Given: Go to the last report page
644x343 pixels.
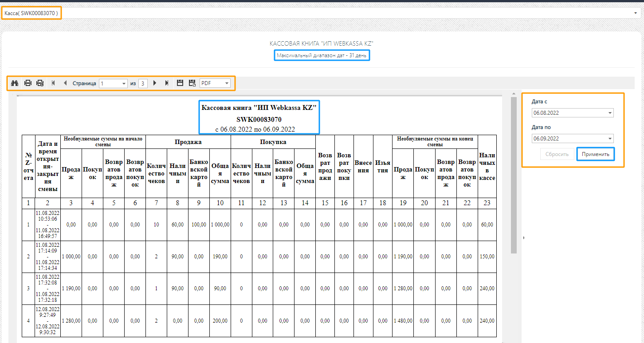Looking at the screenshot, I should [x=167, y=83].
